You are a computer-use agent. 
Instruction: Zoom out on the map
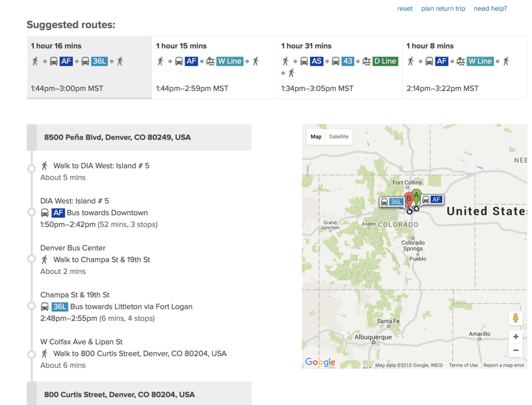tap(515, 350)
